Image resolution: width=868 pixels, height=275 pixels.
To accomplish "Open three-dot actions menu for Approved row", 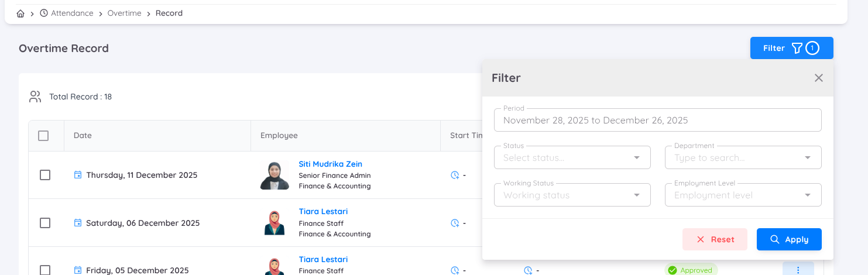I will click(x=798, y=270).
